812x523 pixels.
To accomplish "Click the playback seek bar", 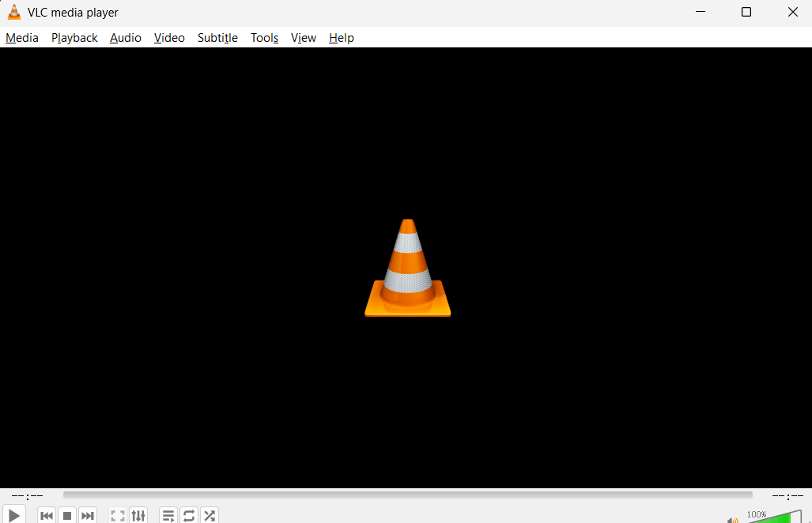I will 407,495.
